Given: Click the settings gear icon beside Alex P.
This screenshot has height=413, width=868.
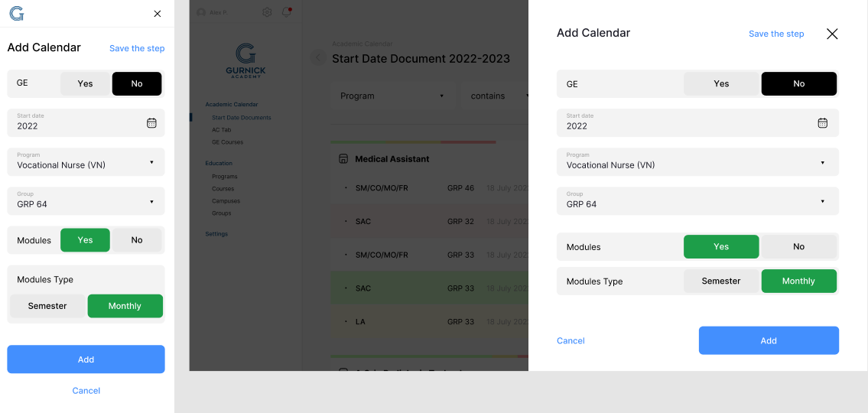Looking at the screenshot, I should coord(267,12).
